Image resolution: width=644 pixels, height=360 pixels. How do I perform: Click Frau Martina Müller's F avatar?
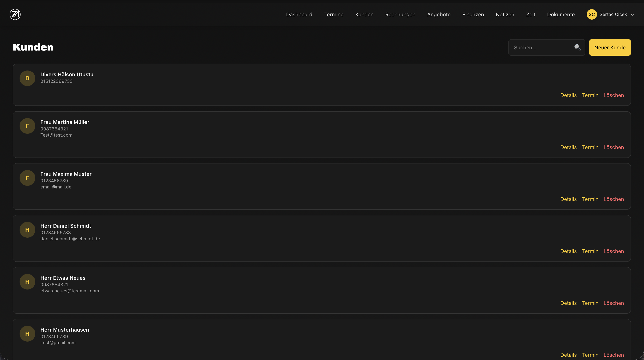click(27, 126)
